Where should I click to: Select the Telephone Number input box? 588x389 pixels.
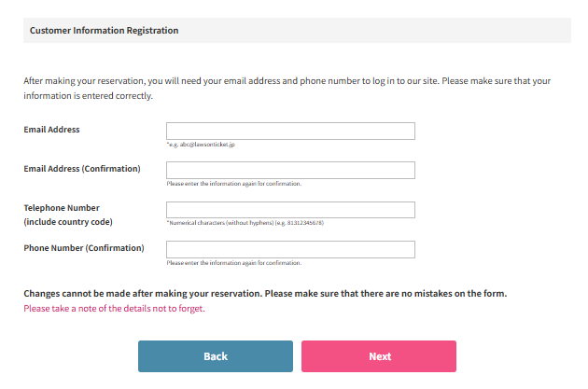coord(290,210)
